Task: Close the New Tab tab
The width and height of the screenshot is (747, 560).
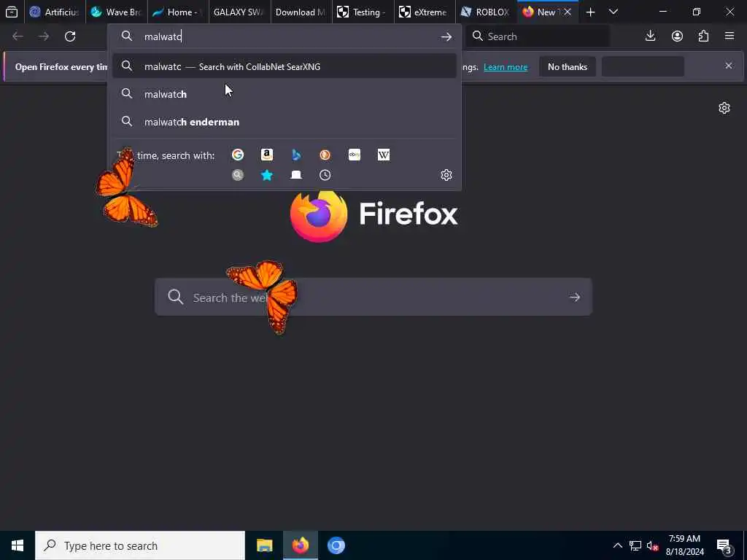Action: click(x=568, y=12)
